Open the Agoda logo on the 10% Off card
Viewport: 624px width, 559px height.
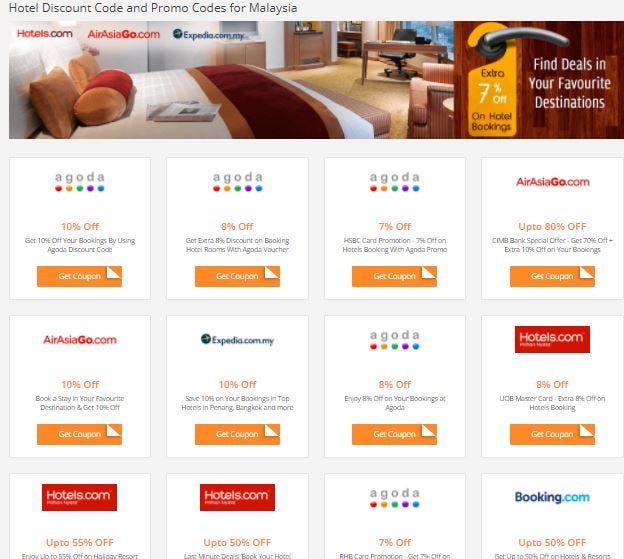coord(80,182)
